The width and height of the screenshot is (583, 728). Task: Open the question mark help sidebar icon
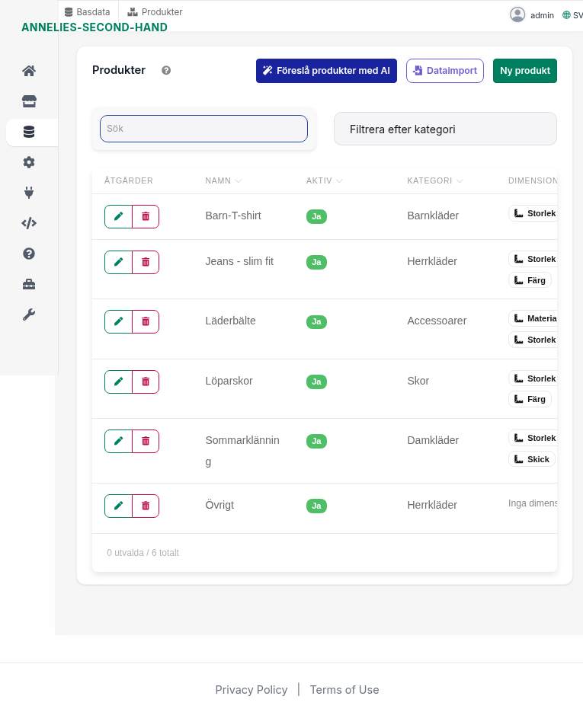click(x=29, y=254)
